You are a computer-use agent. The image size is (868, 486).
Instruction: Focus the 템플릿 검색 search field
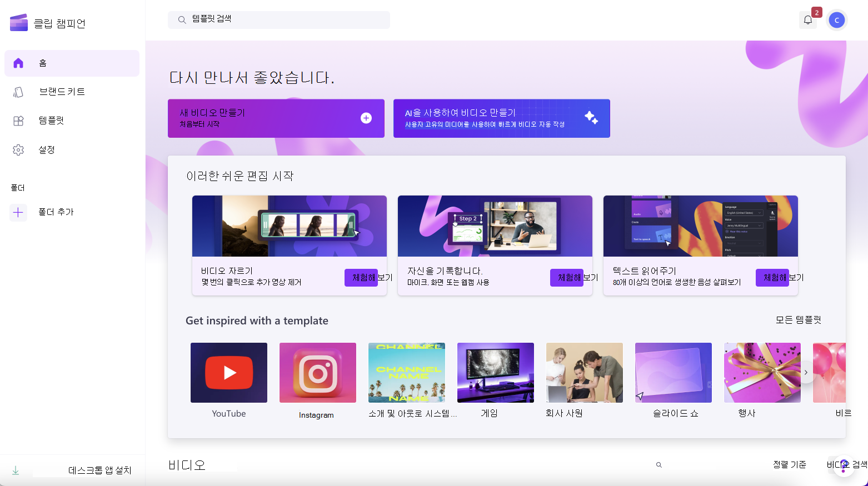[x=279, y=19]
